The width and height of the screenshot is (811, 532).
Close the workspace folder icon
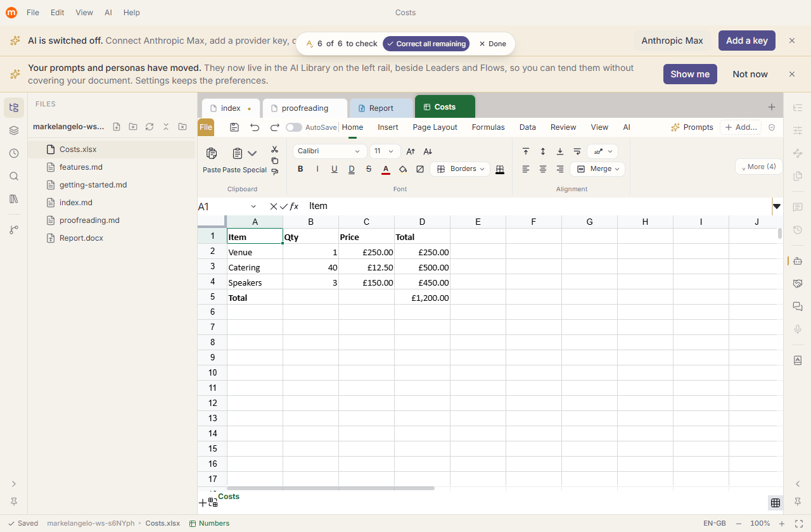tap(182, 127)
